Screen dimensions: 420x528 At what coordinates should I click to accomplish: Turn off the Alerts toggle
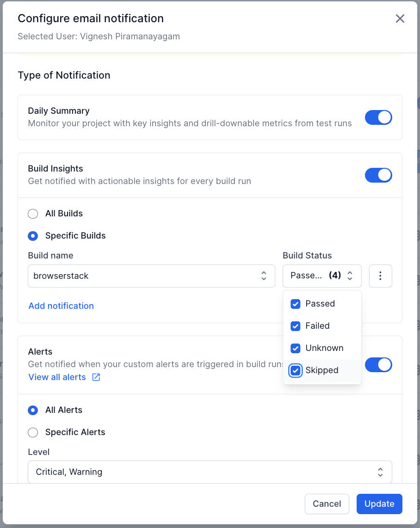(378, 365)
